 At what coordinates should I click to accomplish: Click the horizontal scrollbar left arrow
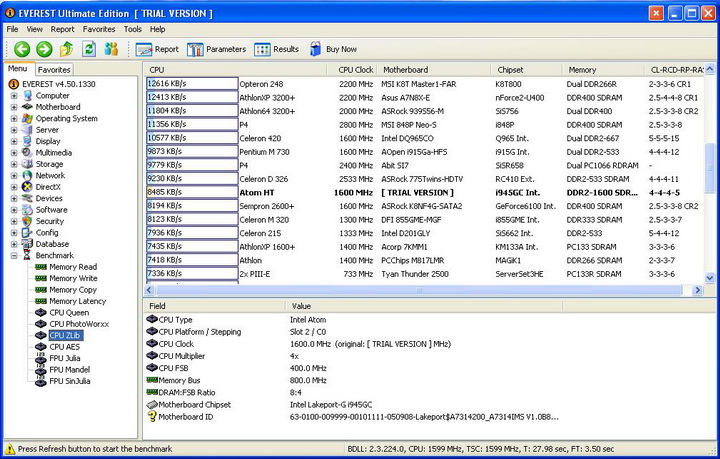[x=149, y=290]
